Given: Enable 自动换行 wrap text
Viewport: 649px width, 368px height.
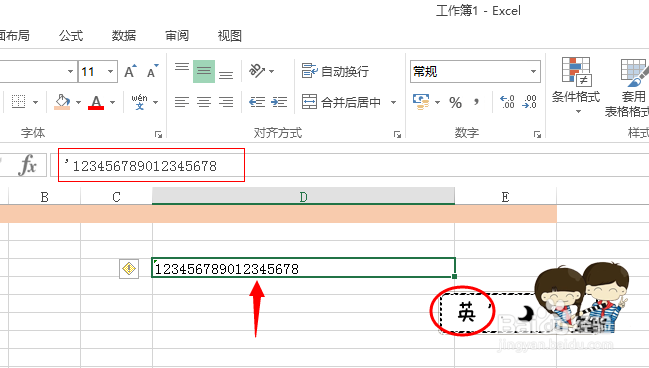Looking at the screenshot, I should coord(335,71).
